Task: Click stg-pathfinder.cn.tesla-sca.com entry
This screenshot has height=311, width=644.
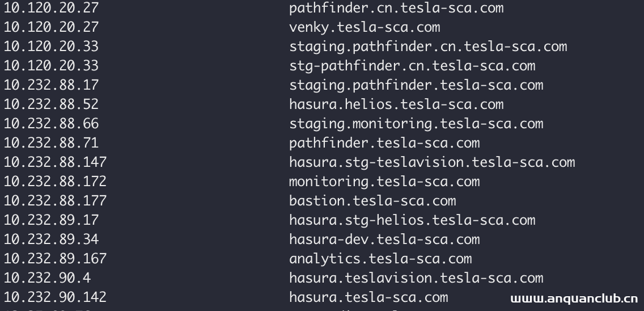Action: (x=412, y=66)
